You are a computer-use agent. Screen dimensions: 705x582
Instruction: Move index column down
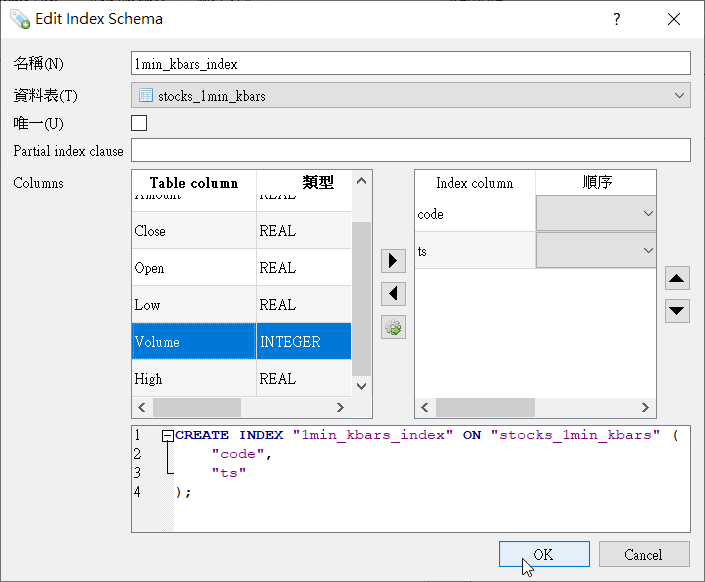coord(677,311)
